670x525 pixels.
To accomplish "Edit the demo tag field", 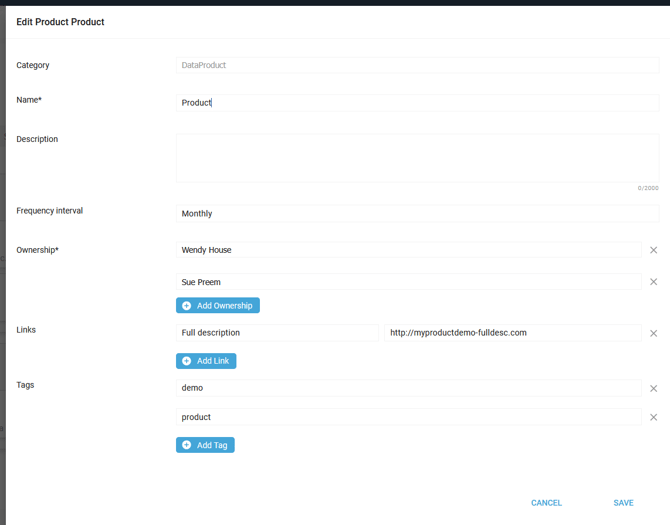I will click(408, 388).
